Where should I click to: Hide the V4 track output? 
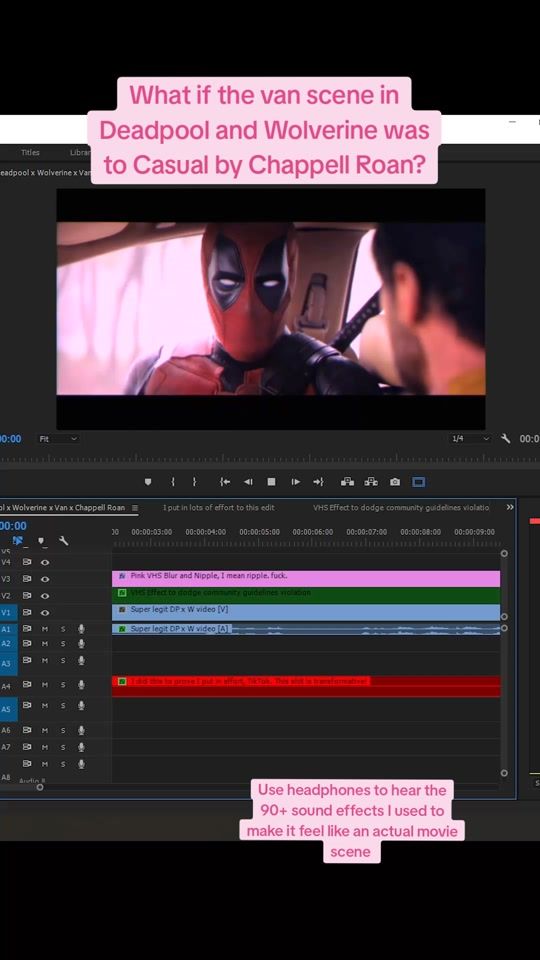click(45, 562)
